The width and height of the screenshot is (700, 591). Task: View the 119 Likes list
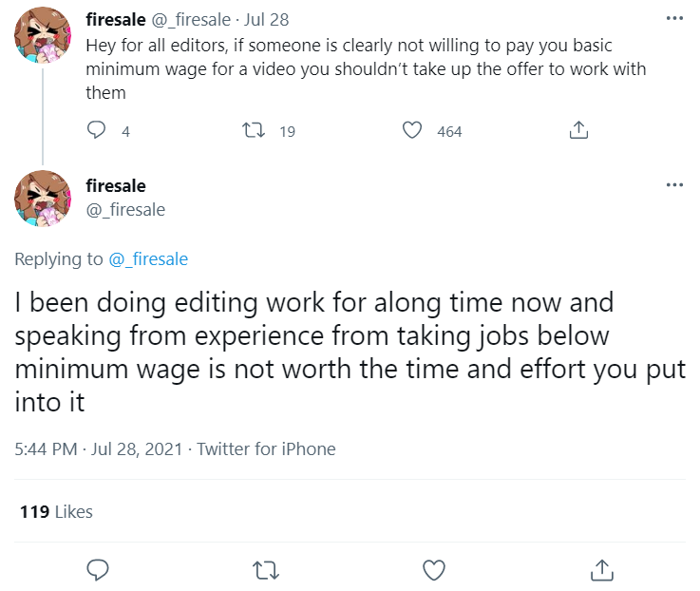[56, 511]
